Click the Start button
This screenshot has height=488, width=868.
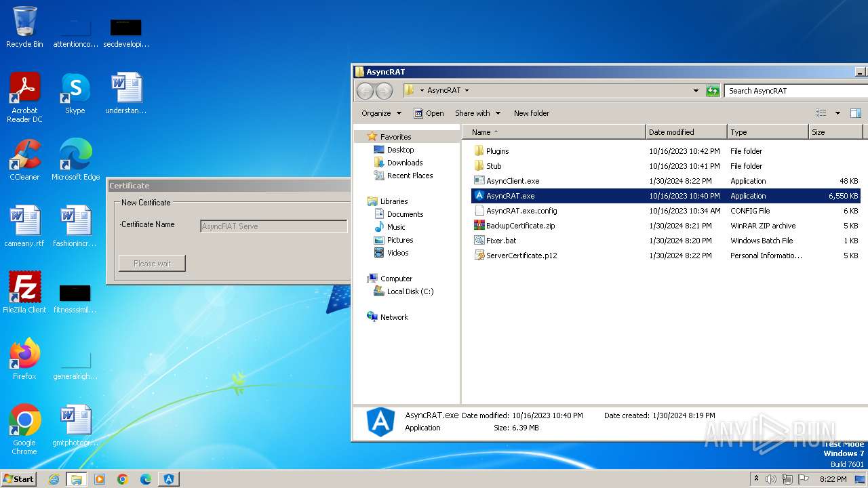click(x=18, y=479)
